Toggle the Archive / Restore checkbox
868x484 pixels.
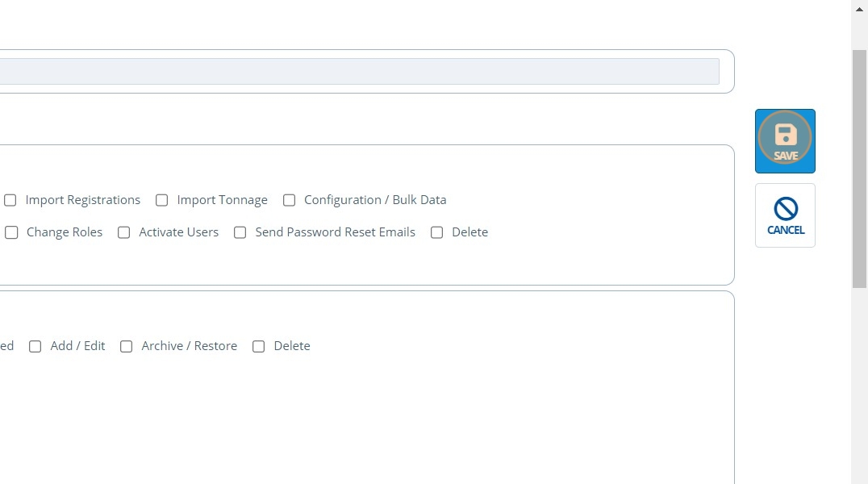[127, 346]
